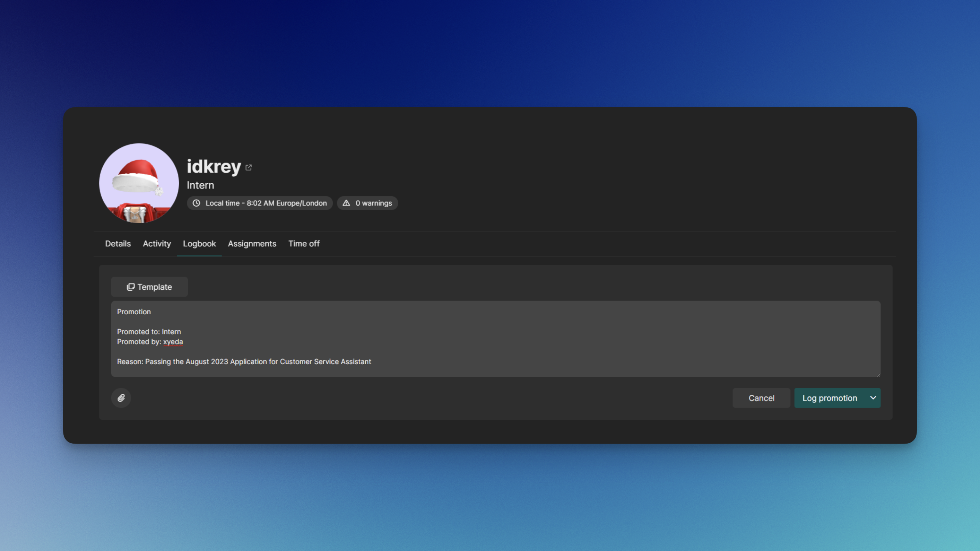Click the Local time Europe/London badge

(x=260, y=203)
